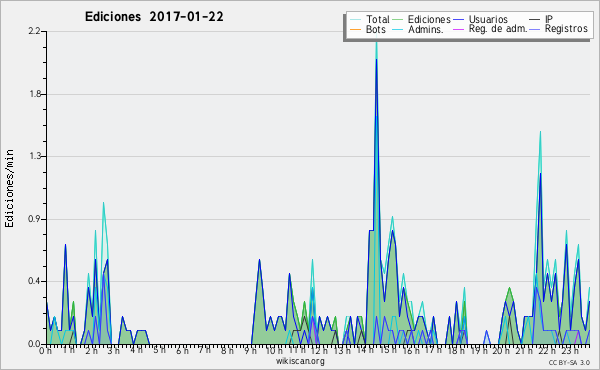Click the '7 h' x-axis label

204,350
